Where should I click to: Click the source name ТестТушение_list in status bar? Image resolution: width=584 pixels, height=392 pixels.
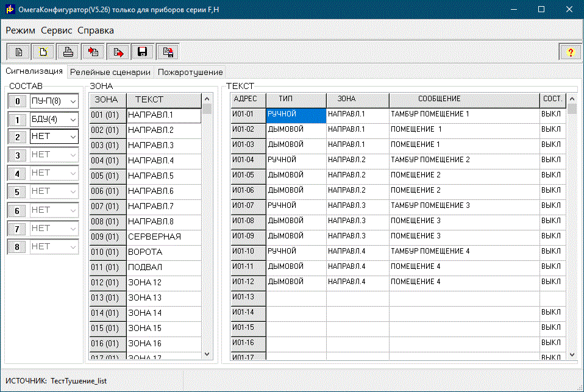coord(79,381)
